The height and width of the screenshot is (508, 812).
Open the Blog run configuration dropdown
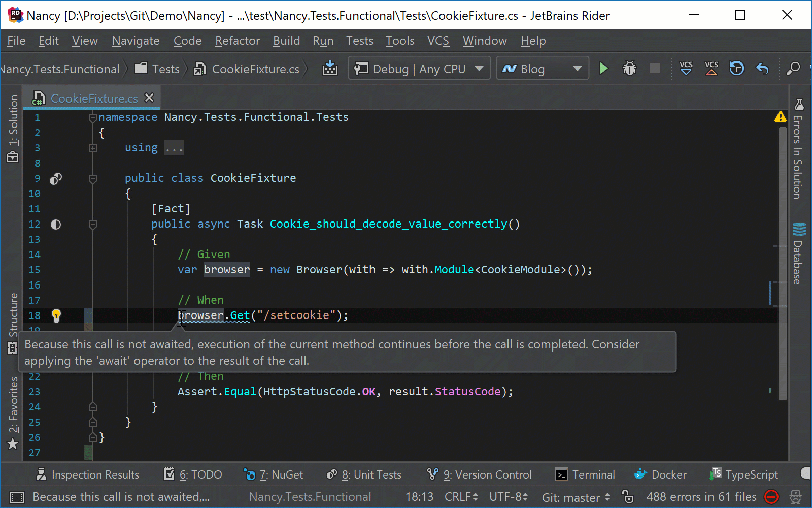point(543,69)
